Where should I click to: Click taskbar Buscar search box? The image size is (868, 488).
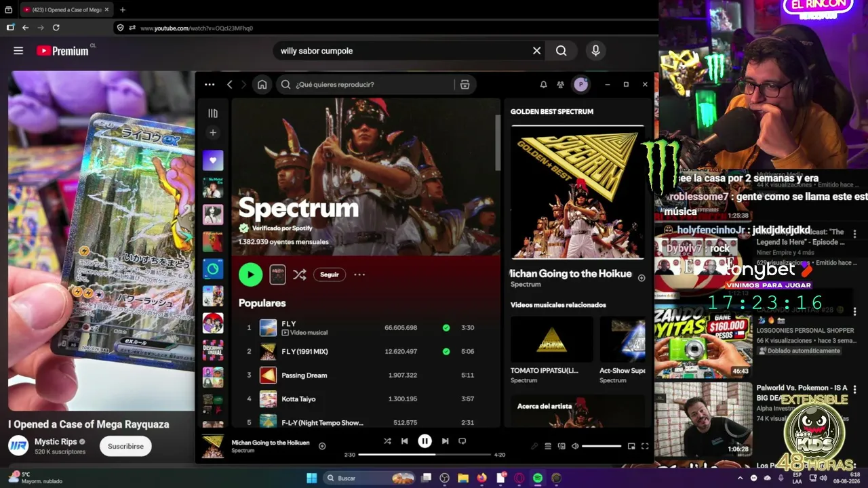point(370,478)
